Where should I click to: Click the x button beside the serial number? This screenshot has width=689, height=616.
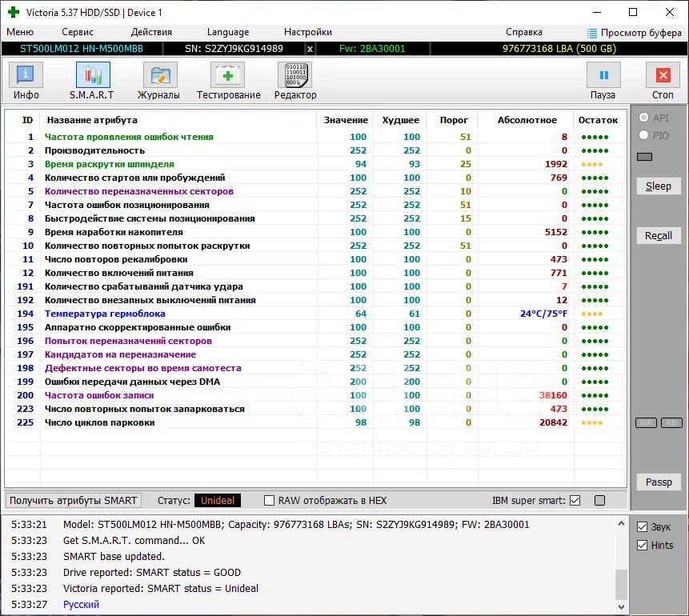(310, 49)
